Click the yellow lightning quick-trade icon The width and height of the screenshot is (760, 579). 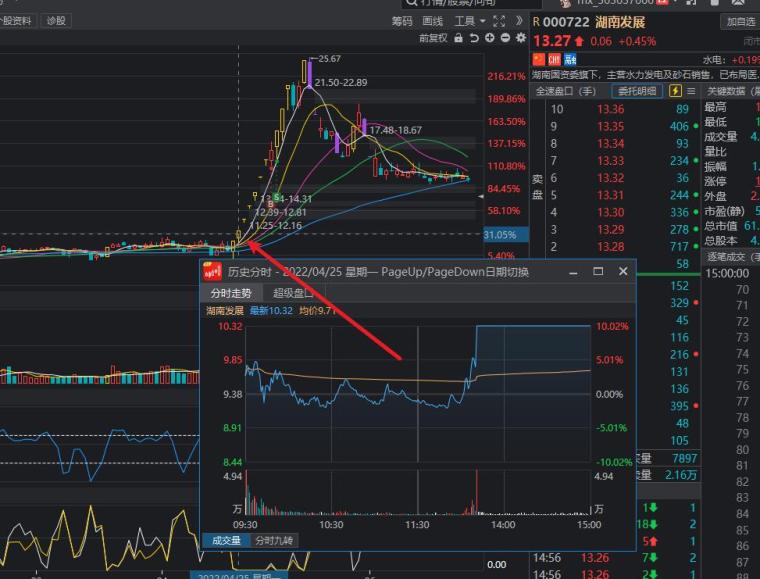click(x=675, y=91)
